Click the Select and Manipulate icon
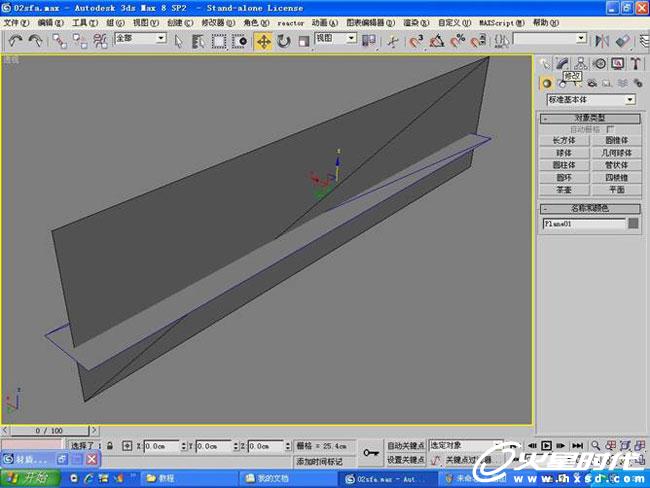The width and height of the screenshot is (650, 488). [x=393, y=41]
